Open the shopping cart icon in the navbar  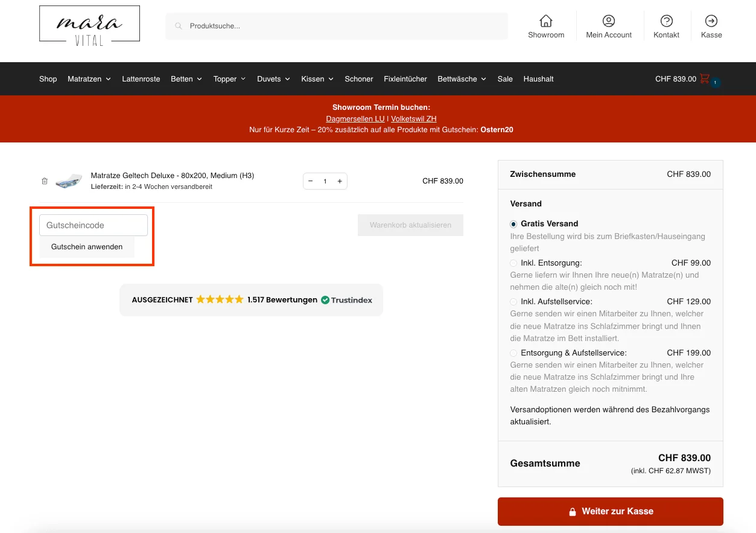704,78
